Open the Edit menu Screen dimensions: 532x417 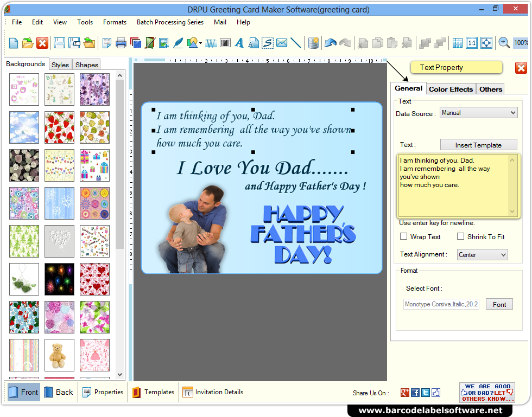point(37,22)
